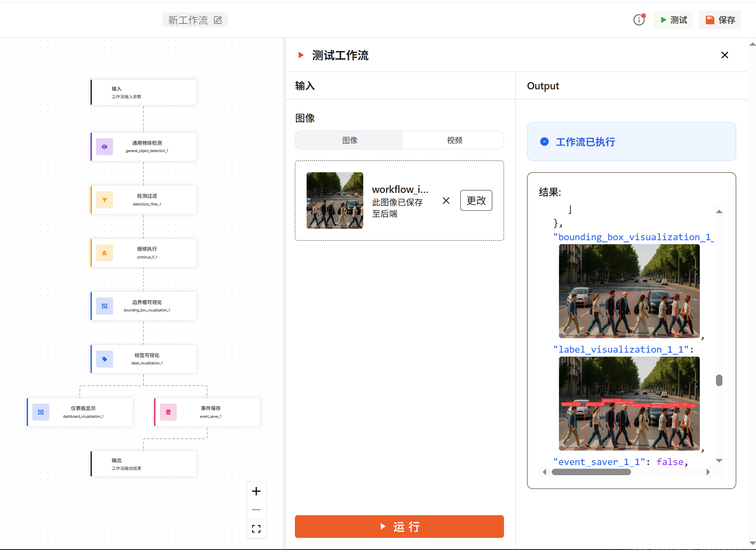Click the database icon on event saver node
Viewport: 756px width, 550px height.
[x=168, y=412]
